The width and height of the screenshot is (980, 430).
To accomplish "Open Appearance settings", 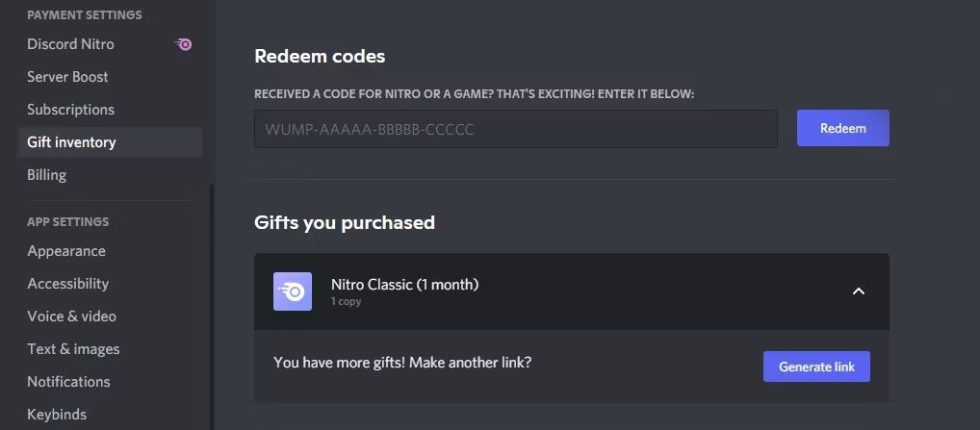I will pyautogui.click(x=66, y=251).
